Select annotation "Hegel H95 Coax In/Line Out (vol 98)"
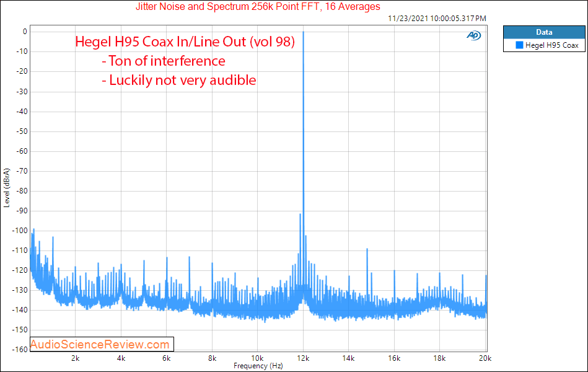This screenshot has width=588, height=372. pos(185,42)
